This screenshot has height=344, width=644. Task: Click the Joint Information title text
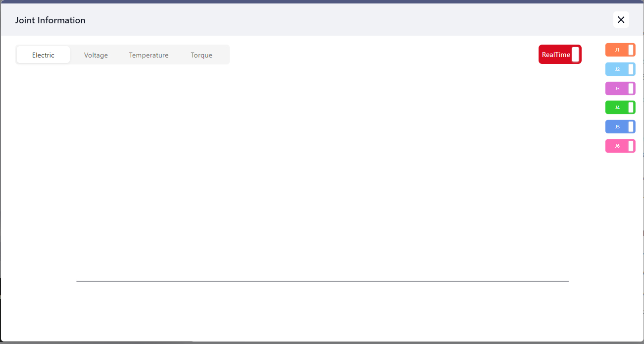(x=50, y=20)
